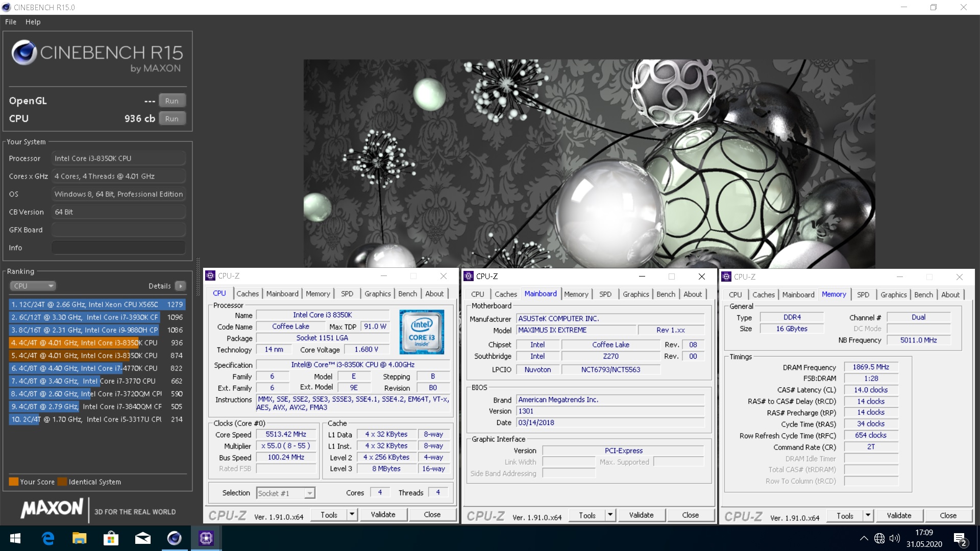The width and height of the screenshot is (980, 551).
Task: Launch Microsoft Edge from taskbar
Action: [48, 538]
